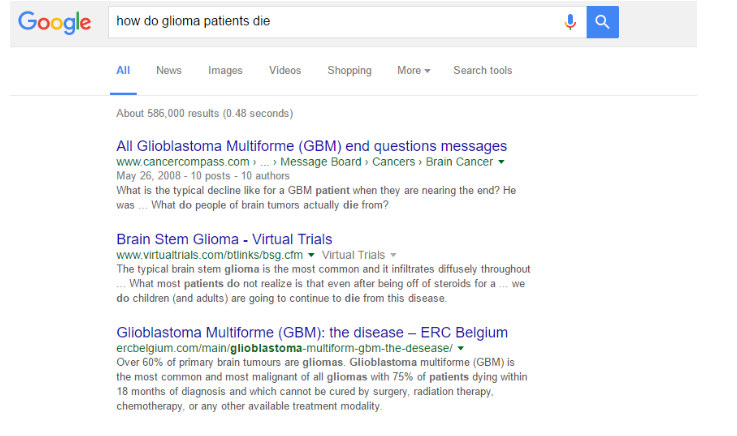Open Glioblastoma Multiforme ERC Belgium result

(x=312, y=332)
